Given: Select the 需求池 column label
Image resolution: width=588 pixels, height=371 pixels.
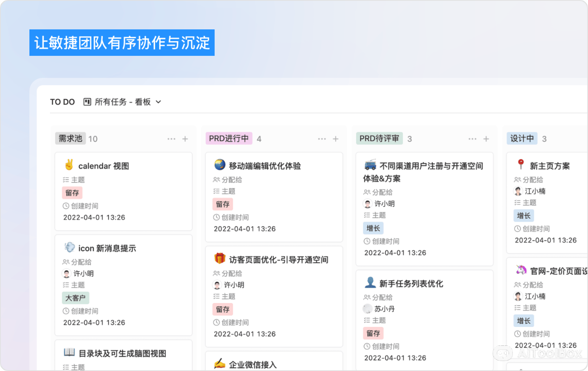Looking at the screenshot, I should 71,138.
